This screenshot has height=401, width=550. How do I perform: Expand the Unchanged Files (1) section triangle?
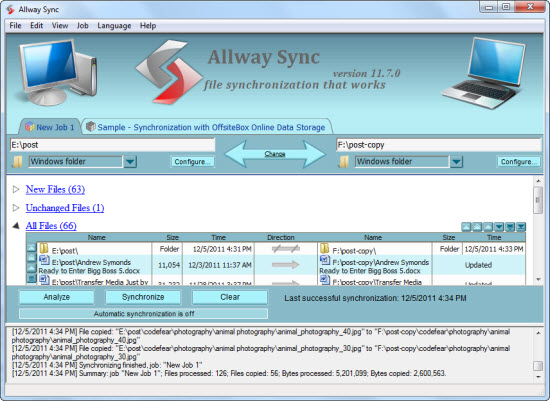click(x=16, y=208)
